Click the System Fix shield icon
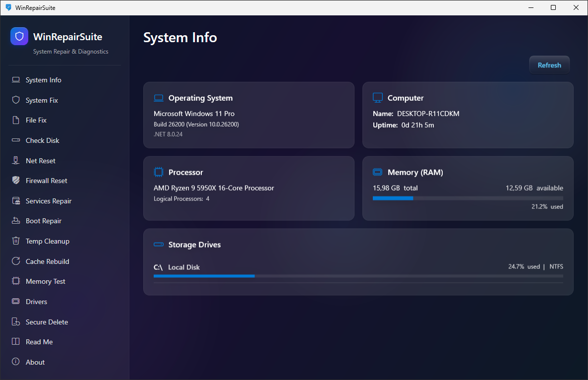This screenshot has width=588, height=380. [16, 100]
